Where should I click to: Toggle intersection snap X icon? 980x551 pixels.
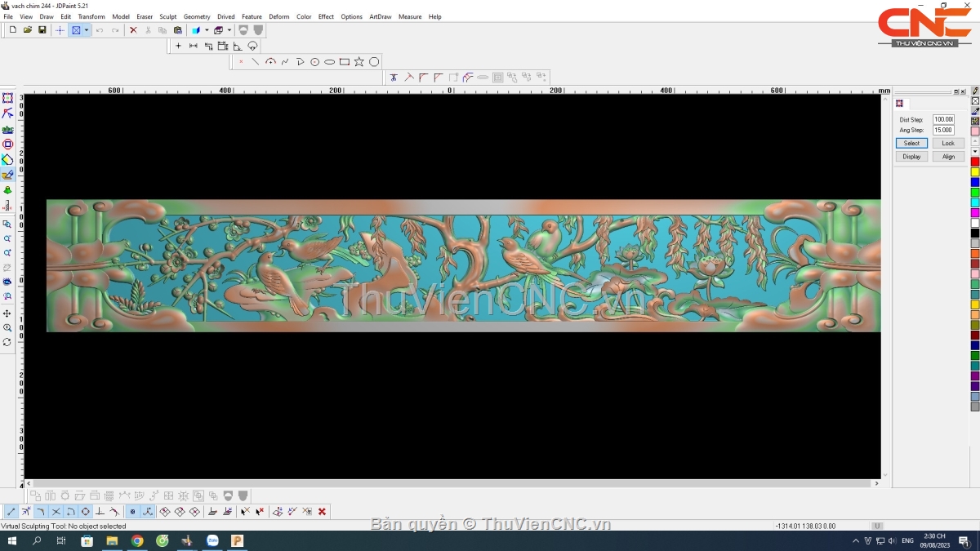click(x=56, y=512)
